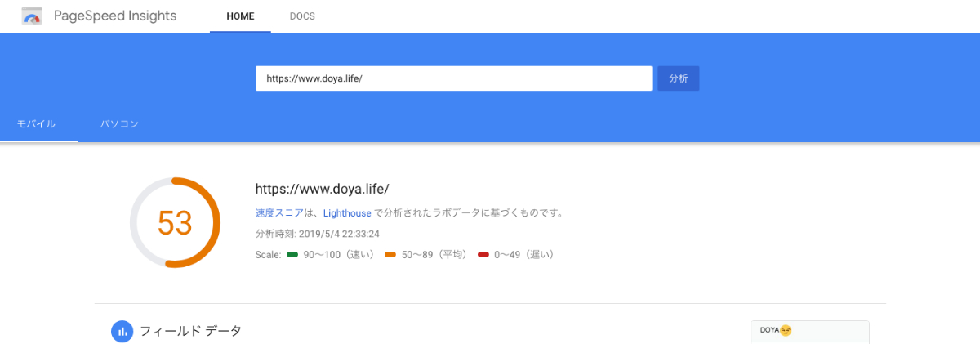
Task: Click the 分析時刻 timestamp text
Action: click(x=317, y=234)
